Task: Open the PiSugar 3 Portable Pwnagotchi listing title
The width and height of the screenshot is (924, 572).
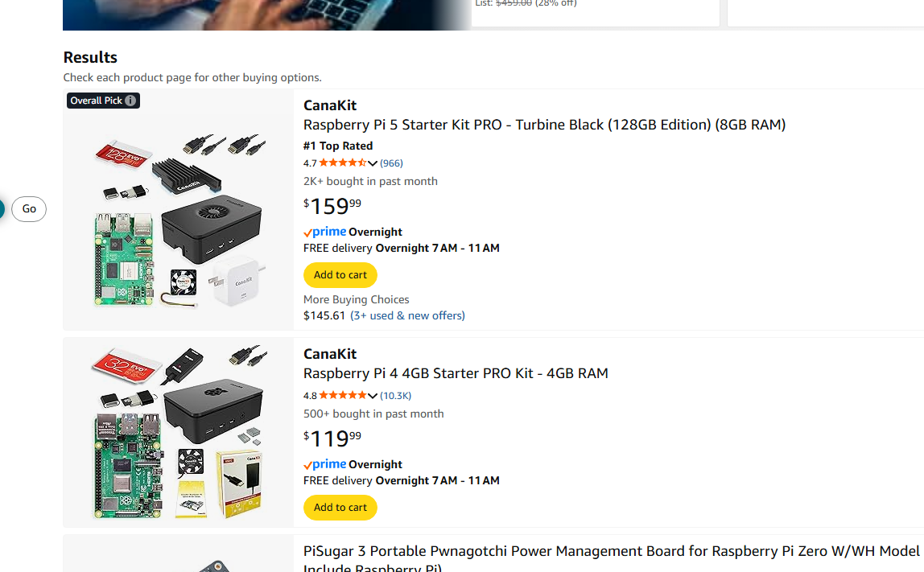Action: coord(611,551)
